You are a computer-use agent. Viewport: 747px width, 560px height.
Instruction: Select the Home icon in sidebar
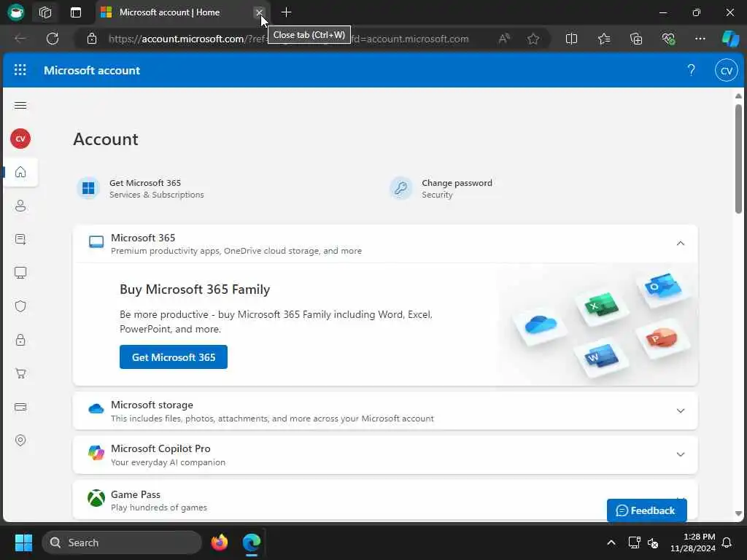[x=20, y=172]
